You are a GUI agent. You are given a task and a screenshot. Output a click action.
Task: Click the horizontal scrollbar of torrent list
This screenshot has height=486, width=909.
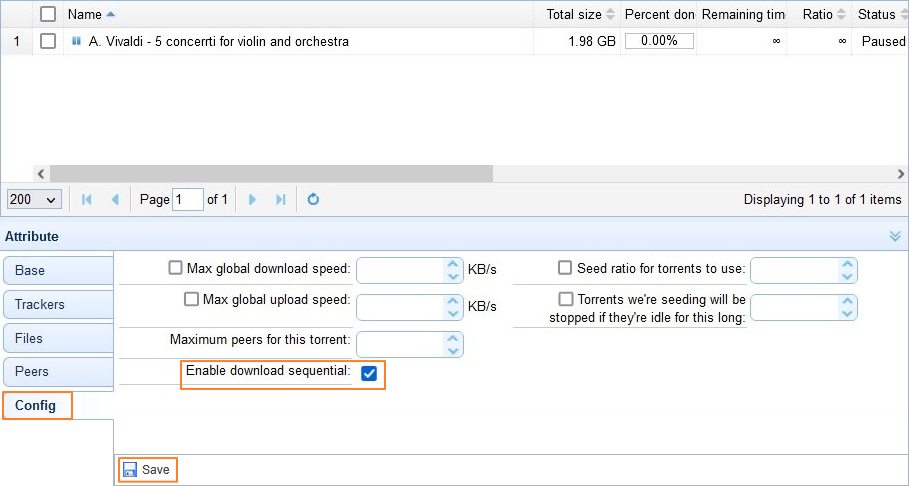coord(270,173)
